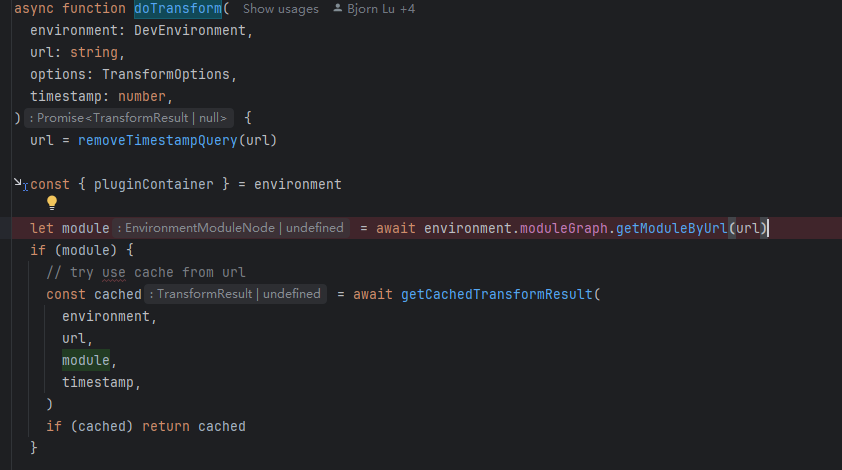Click the moduleGraph property
The width and height of the screenshot is (842, 470).
click(x=565, y=228)
